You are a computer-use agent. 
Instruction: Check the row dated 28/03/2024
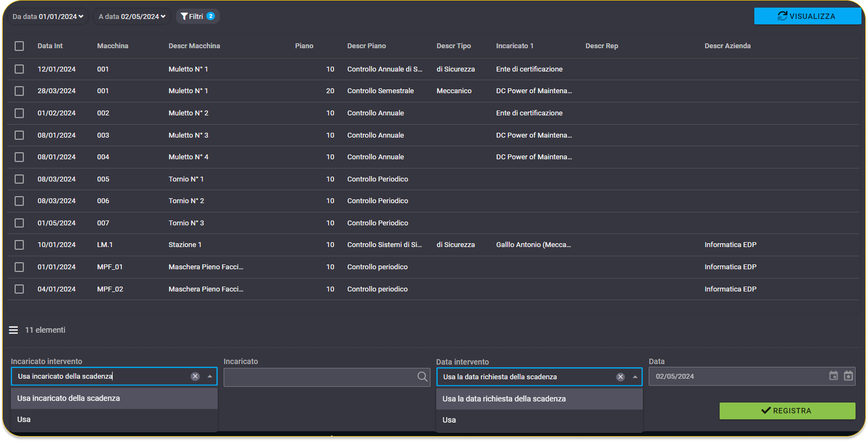19,91
